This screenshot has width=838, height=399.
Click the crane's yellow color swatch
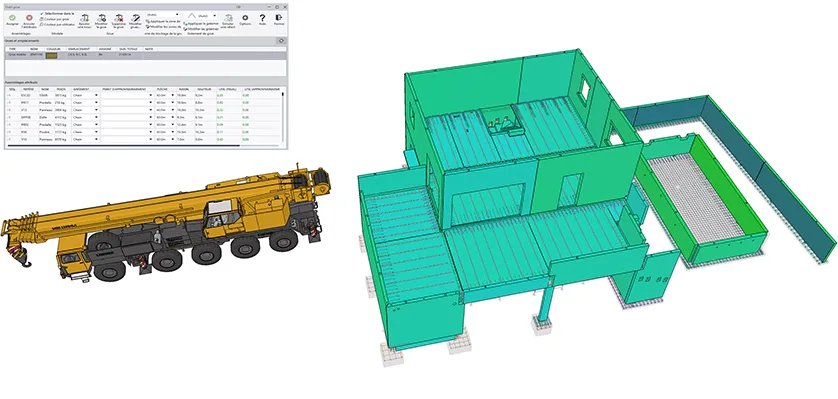tap(51, 55)
